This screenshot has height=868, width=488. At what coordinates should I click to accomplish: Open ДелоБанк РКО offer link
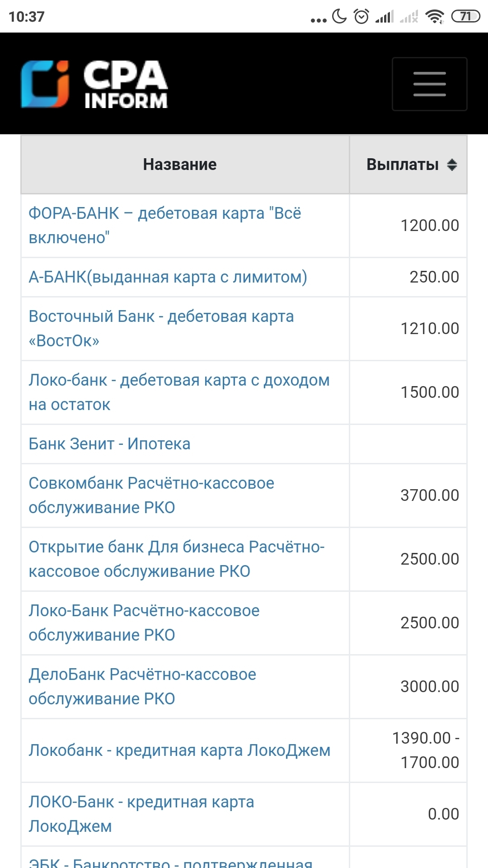coord(142,686)
